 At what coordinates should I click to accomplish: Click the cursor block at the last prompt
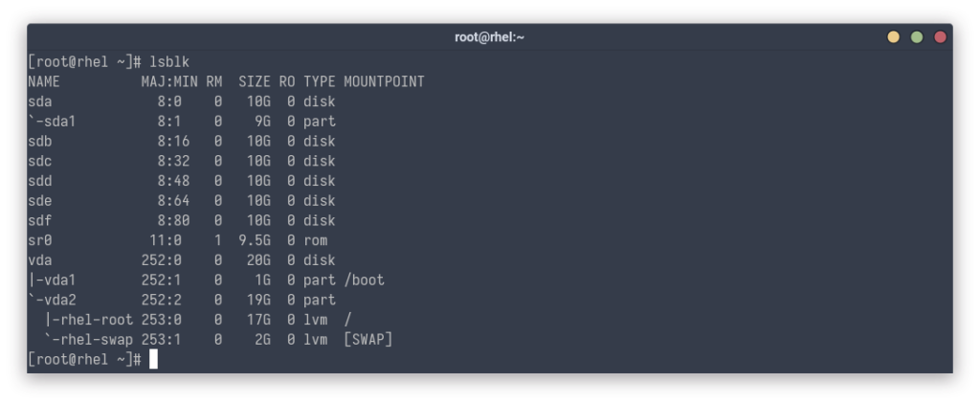pos(153,360)
